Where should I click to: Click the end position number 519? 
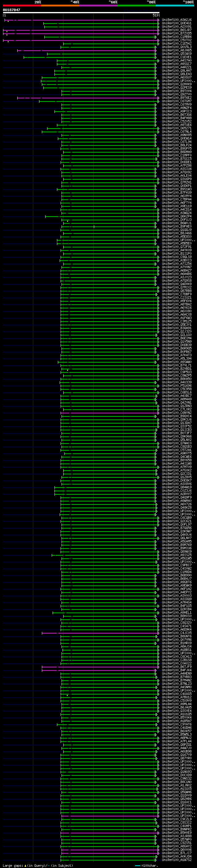(155, 15)
